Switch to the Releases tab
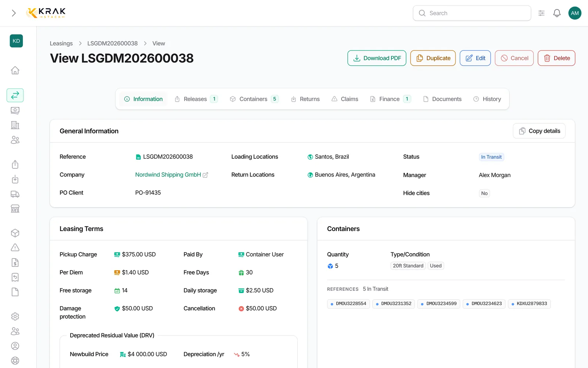The image size is (588, 368). pos(196,99)
